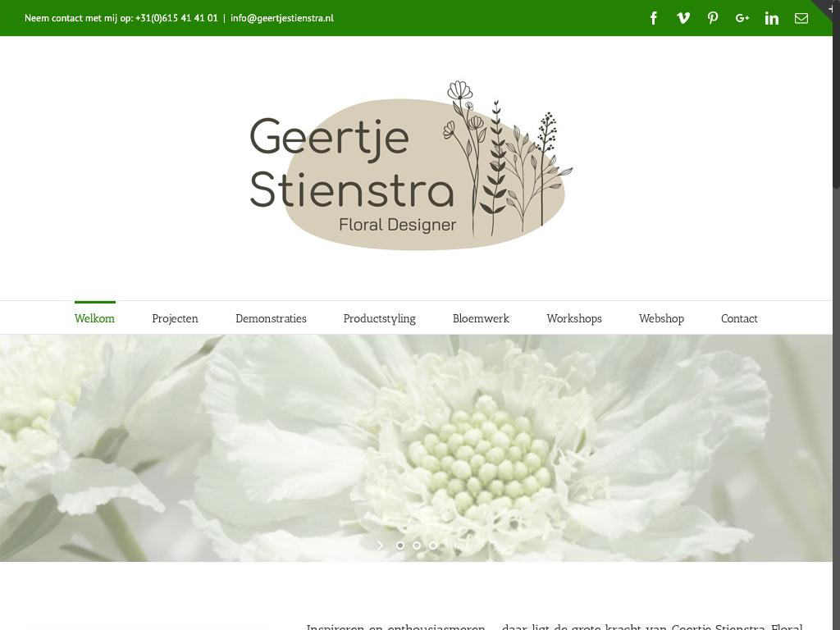Select the third slide dot
This screenshot has width=840, height=630.
click(433, 545)
